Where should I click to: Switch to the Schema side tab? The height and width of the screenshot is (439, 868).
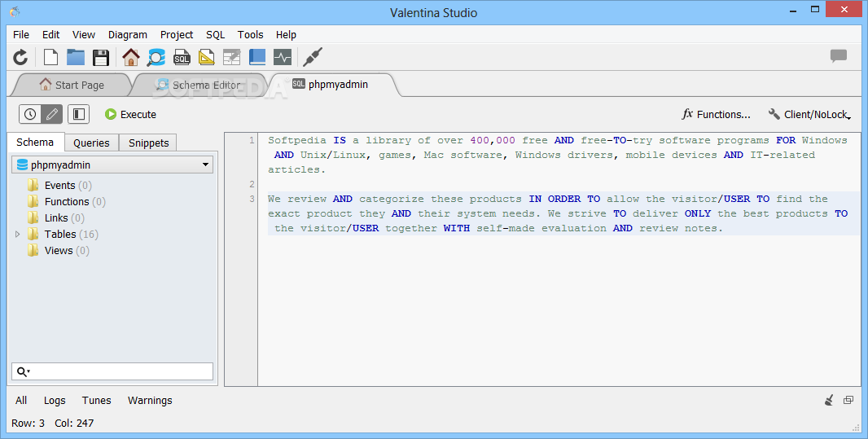click(36, 142)
